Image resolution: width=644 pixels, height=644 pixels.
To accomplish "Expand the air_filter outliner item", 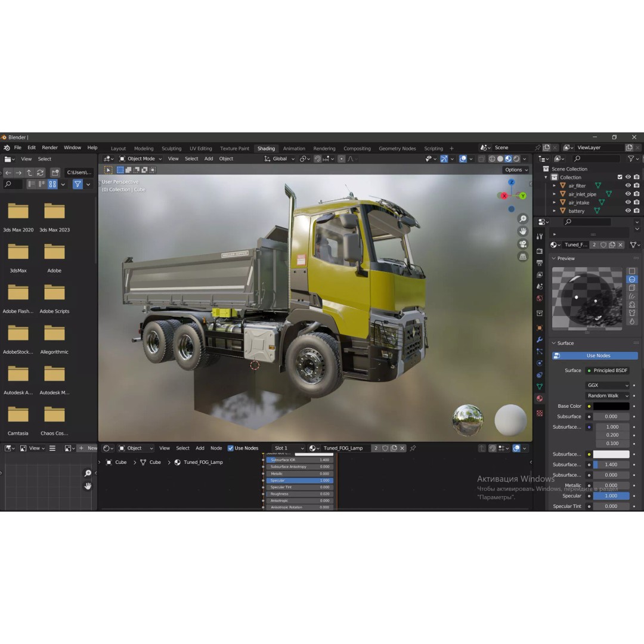I will tap(554, 185).
